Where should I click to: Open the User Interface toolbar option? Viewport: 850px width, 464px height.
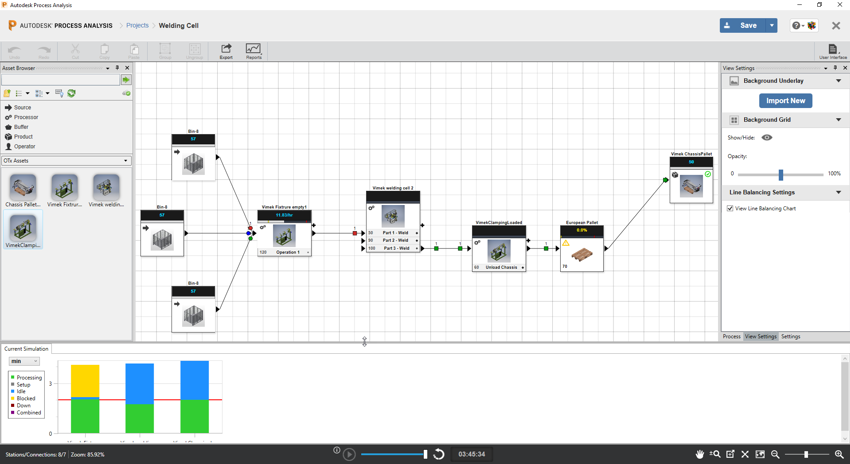(x=833, y=51)
